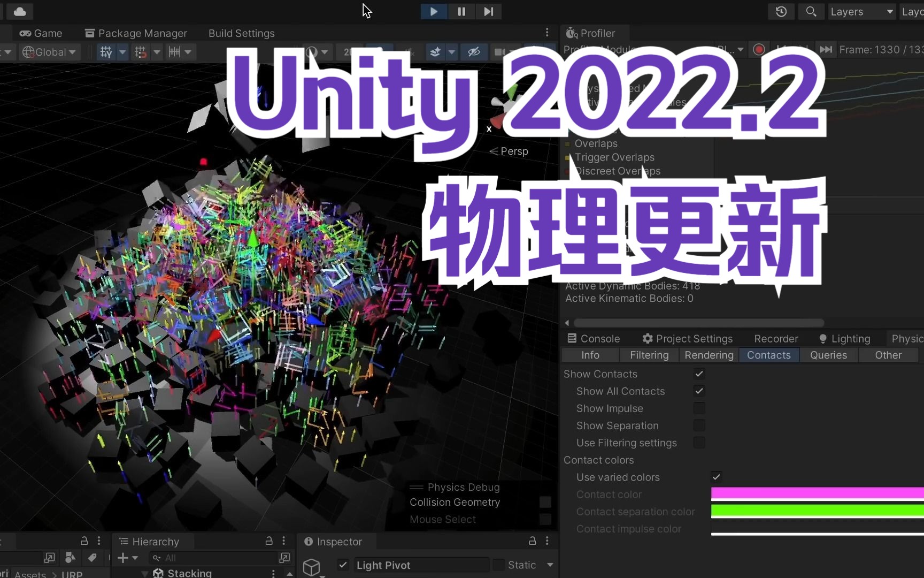Open the cloud services icon
The image size is (924, 578).
20,11
